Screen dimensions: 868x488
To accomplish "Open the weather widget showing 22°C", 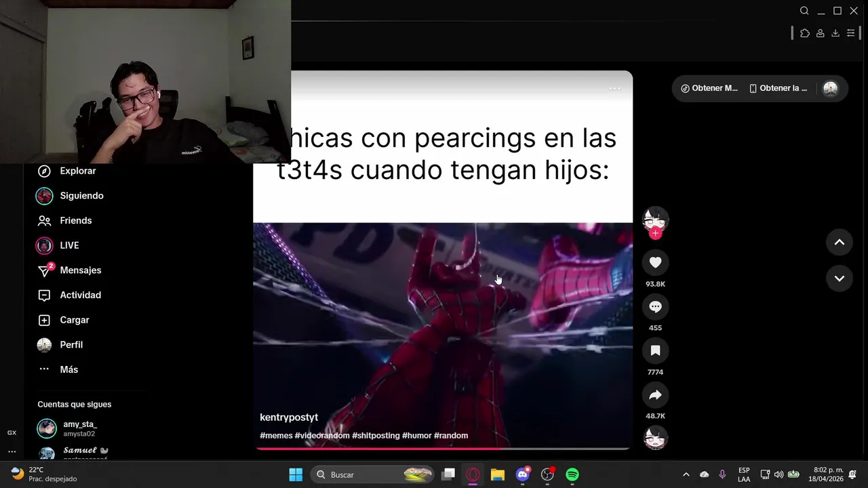I will pos(43,474).
